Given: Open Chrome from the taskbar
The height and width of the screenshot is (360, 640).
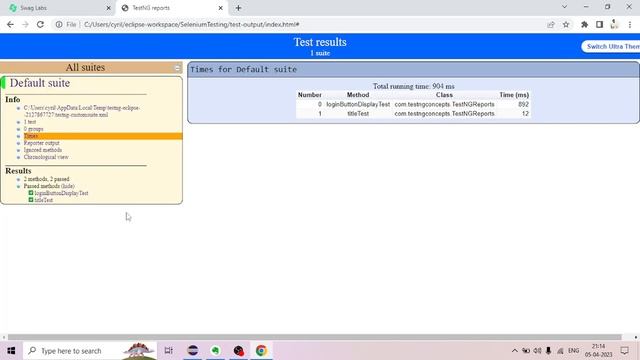Looking at the screenshot, I should (x=261, y=351).
